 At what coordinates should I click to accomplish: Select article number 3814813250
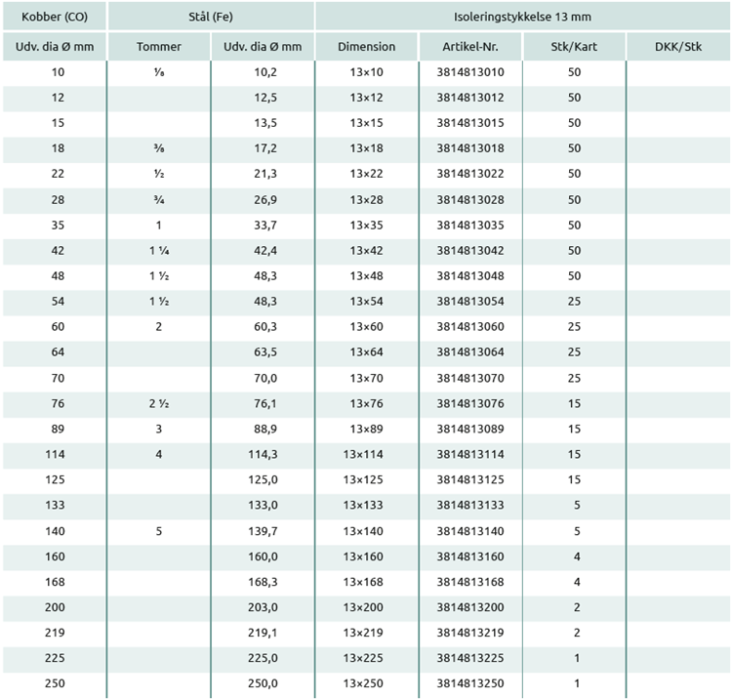pos(470,683)
